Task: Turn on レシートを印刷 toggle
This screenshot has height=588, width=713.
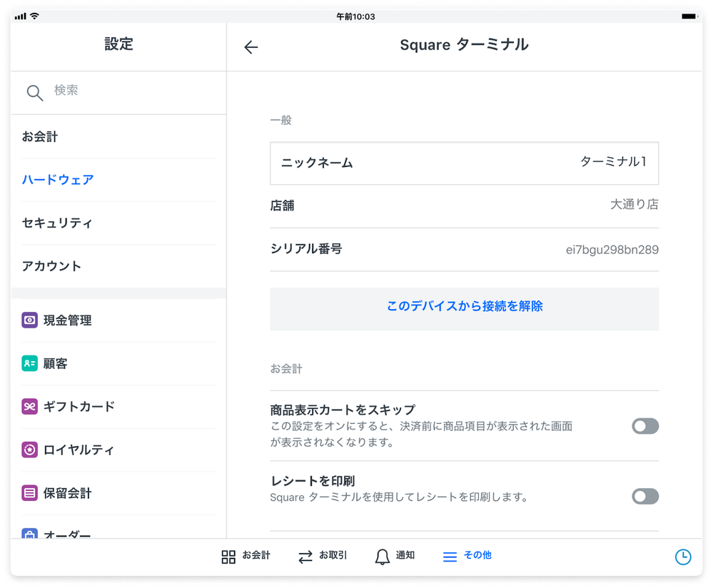Action: coord(644,497)
